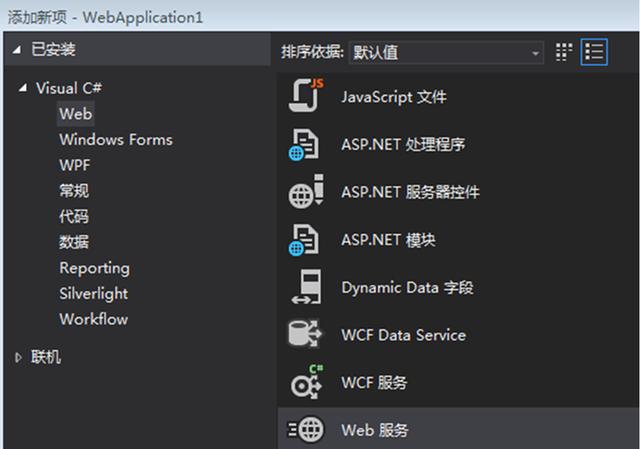This screenshot has width=640, height=449.
Task: Click the 联机 node label
Action: pos(46,357)
